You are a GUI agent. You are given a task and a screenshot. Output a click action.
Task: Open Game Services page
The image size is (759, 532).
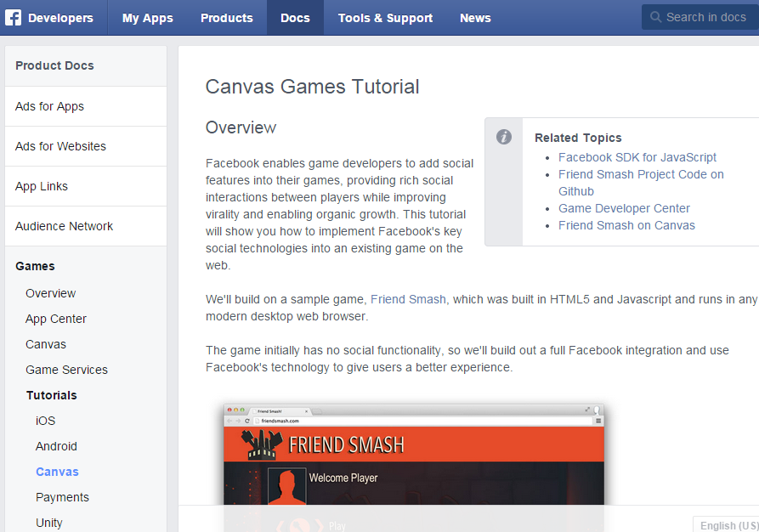pos(67,370)
